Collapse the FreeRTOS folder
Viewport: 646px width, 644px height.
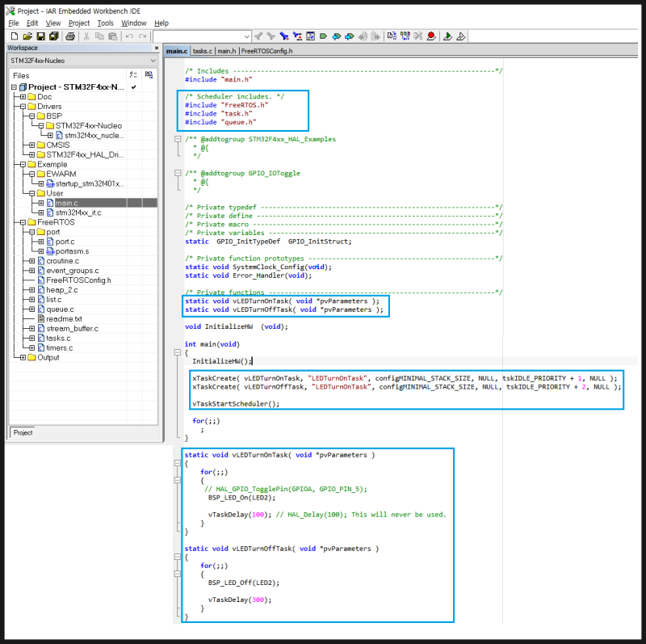tap(23, 222)
